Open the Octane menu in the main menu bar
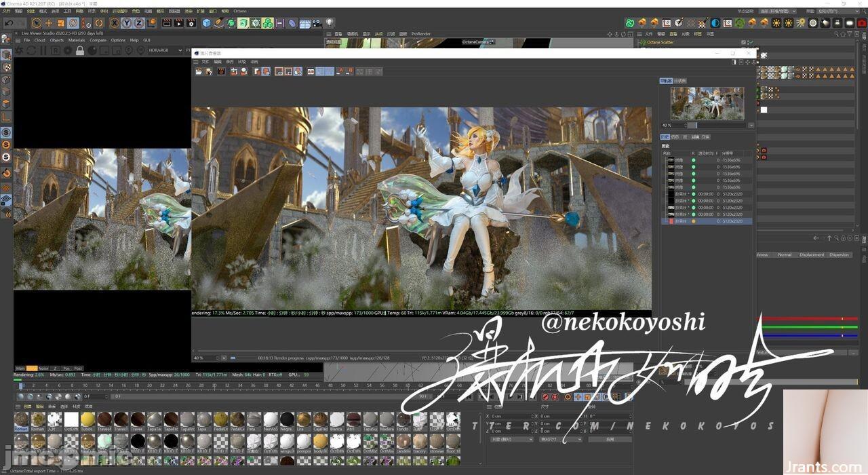 [240, 12]
